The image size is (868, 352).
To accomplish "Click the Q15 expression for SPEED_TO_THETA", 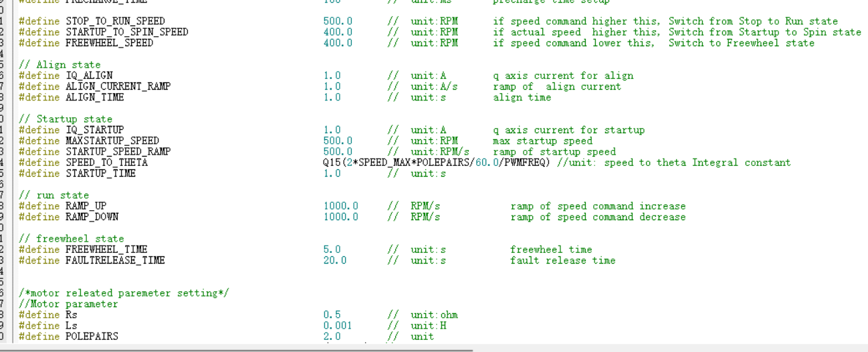I will (x=436, y=163).
